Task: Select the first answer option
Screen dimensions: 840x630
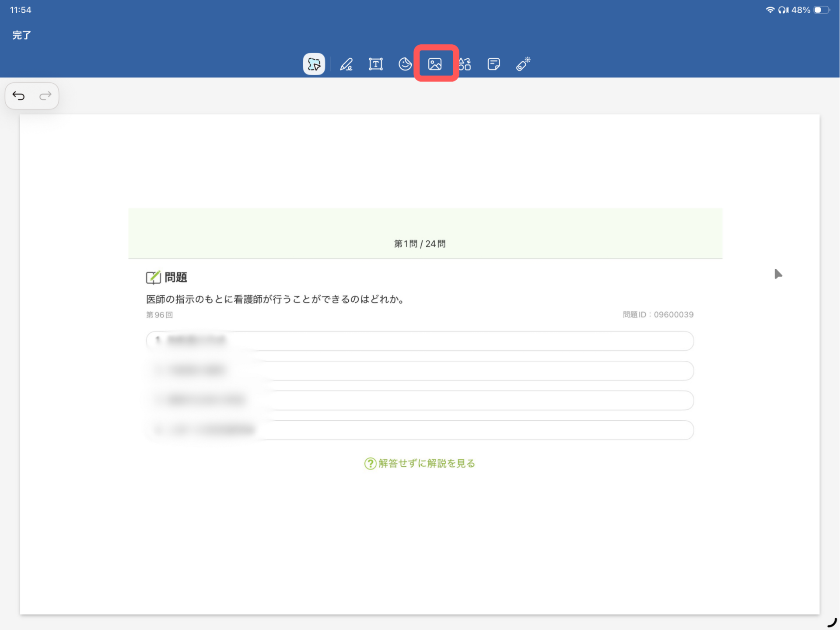Action: [420, 341]
